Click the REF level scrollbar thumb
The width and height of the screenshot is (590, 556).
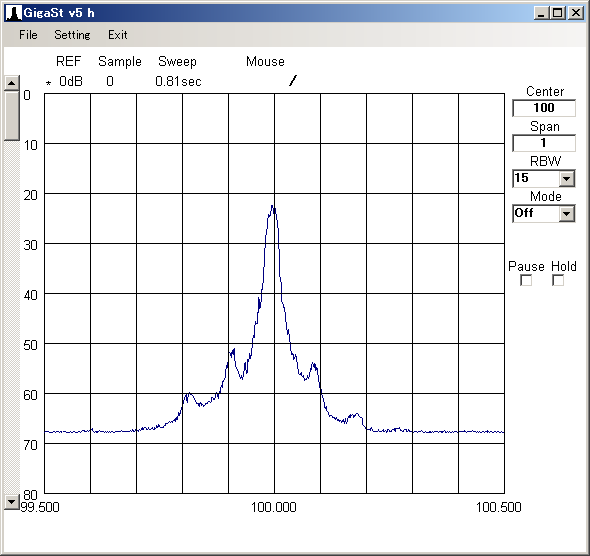[x=12, y=115]
